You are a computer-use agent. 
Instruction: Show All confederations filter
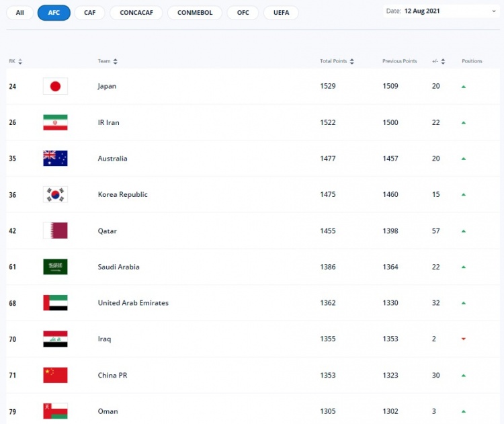20,13
